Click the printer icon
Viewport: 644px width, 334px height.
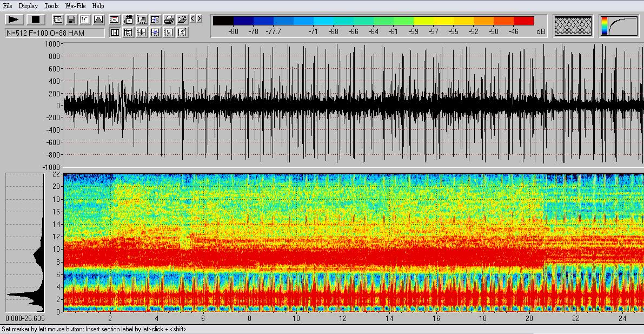click(x=169, y=20)
